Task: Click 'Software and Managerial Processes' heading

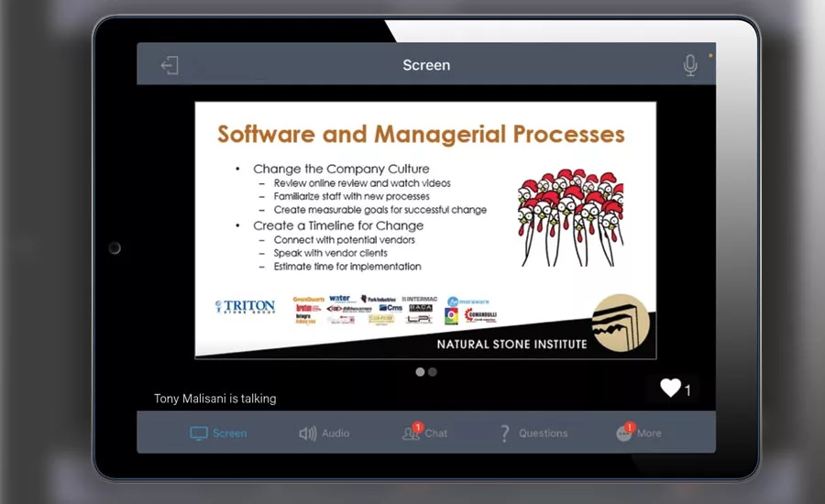Action: tap(421, 134)
